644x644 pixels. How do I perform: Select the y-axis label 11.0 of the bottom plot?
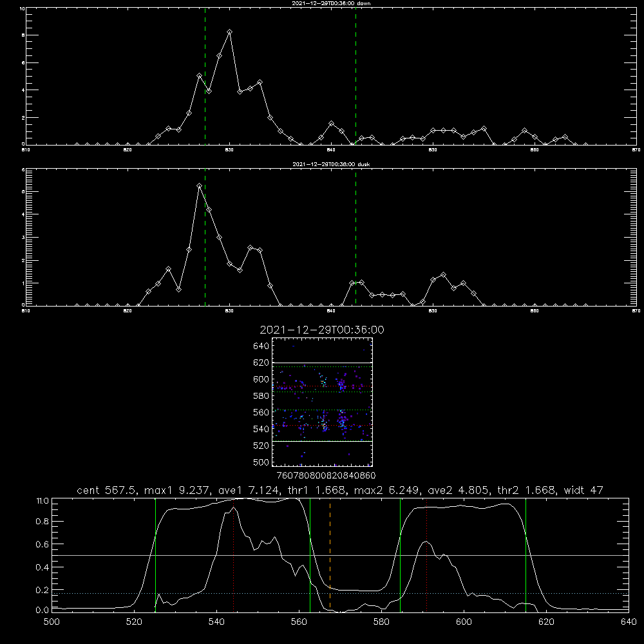pyautogui.click(x=43, y=501)
